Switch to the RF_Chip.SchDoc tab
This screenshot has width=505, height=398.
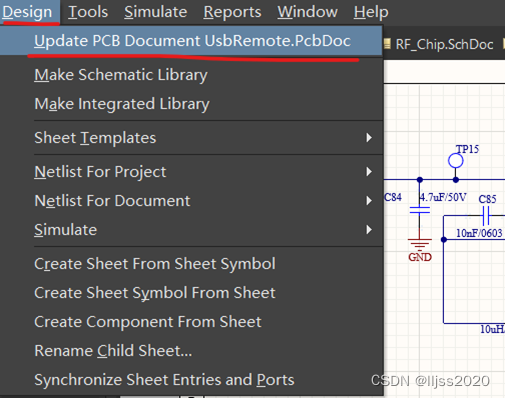coord(440,44)
